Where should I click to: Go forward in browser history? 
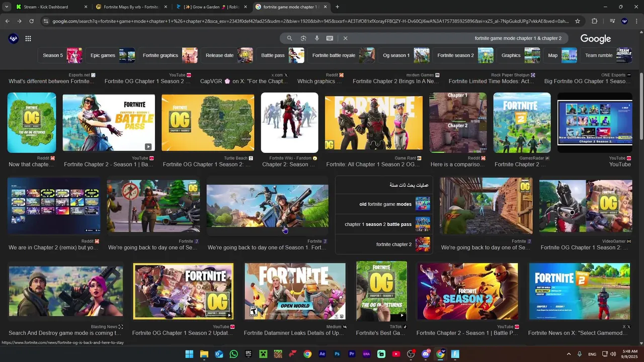coord(19,21)
